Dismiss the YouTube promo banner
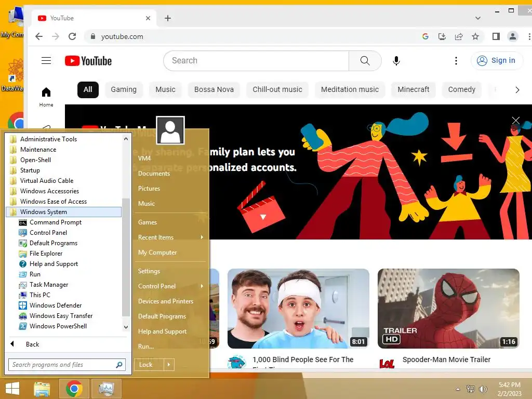 pos(516,121)
